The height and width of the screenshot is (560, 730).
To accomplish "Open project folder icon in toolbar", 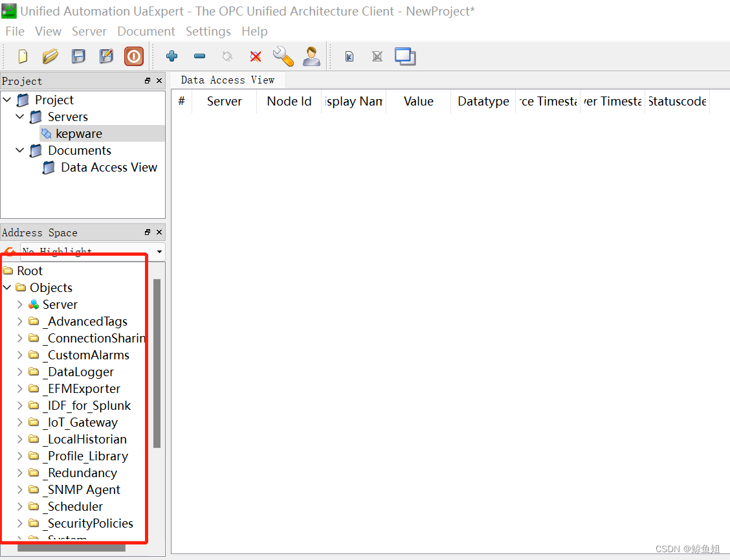I will point(50,56).
